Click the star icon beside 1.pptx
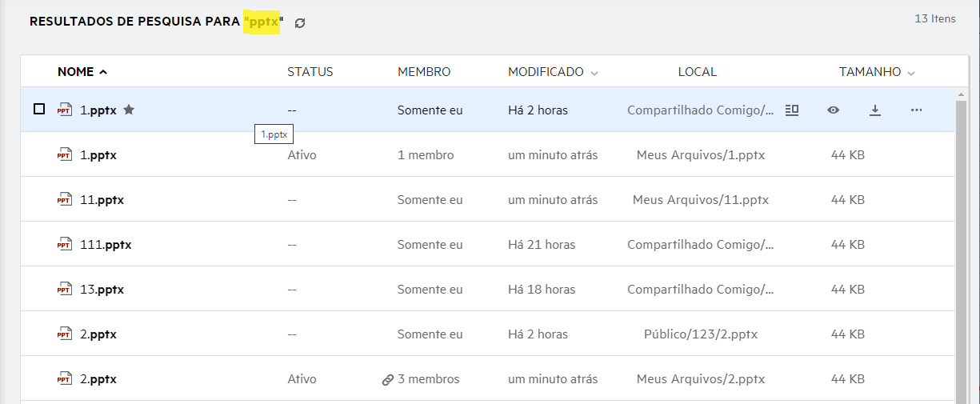The image size is (980, 404). pos(129,110)
